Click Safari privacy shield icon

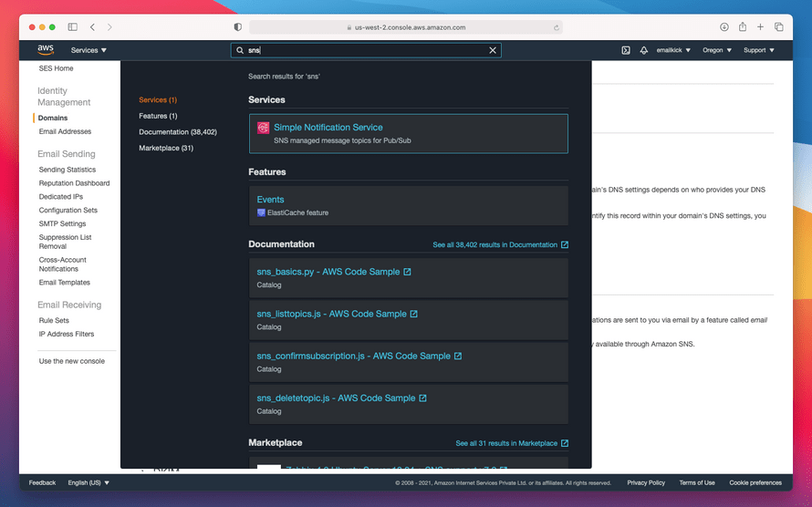[x=238, y=27]
